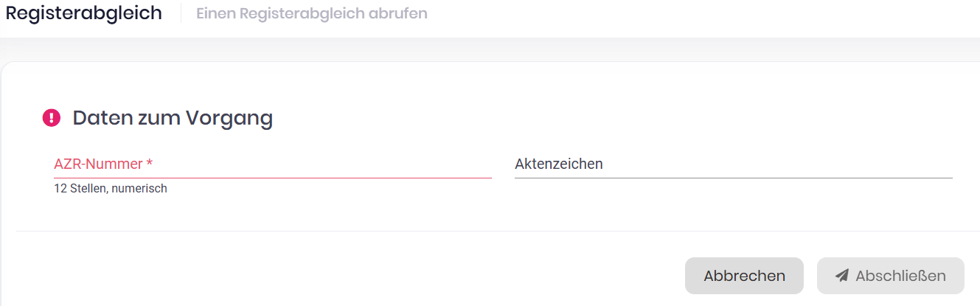Click the vertical divider after Registerabgleich title

pyautogui.click(x=181, y=13)
